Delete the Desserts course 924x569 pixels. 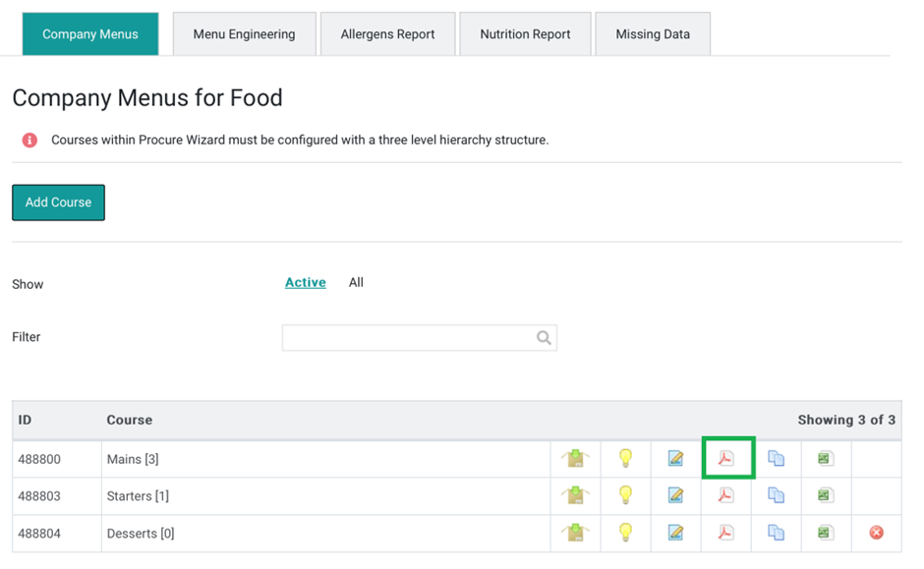875,533
